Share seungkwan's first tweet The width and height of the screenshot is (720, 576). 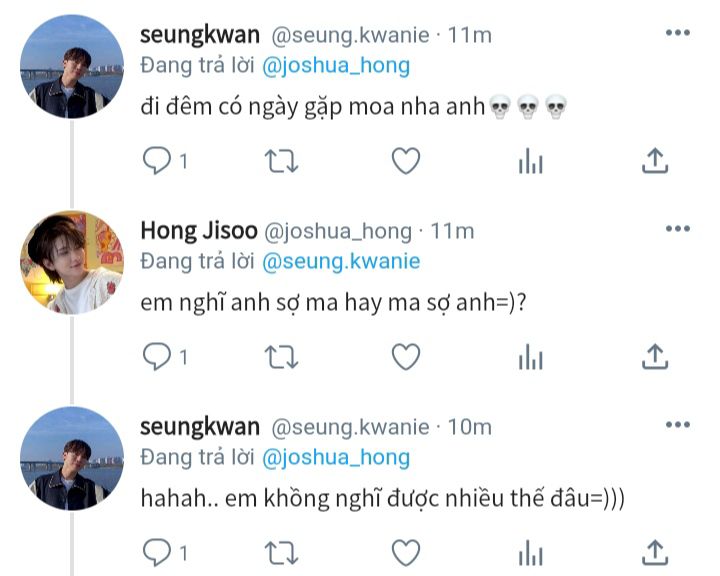coord(655,161)
